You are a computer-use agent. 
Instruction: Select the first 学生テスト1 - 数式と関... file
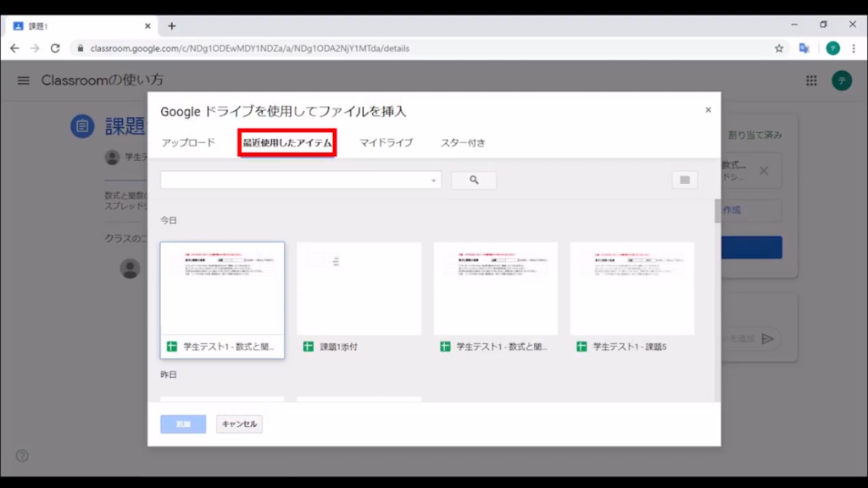pyautogui.click(x=223, y=300)
